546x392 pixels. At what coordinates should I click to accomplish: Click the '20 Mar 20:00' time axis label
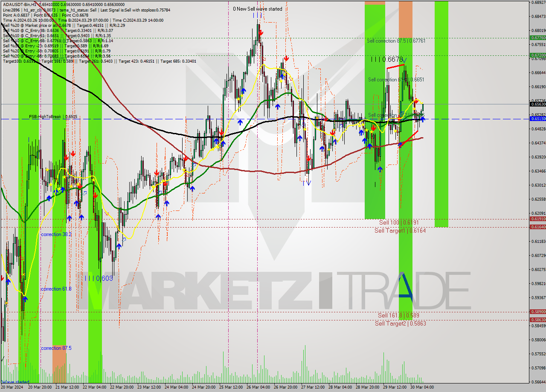(40, 387)
